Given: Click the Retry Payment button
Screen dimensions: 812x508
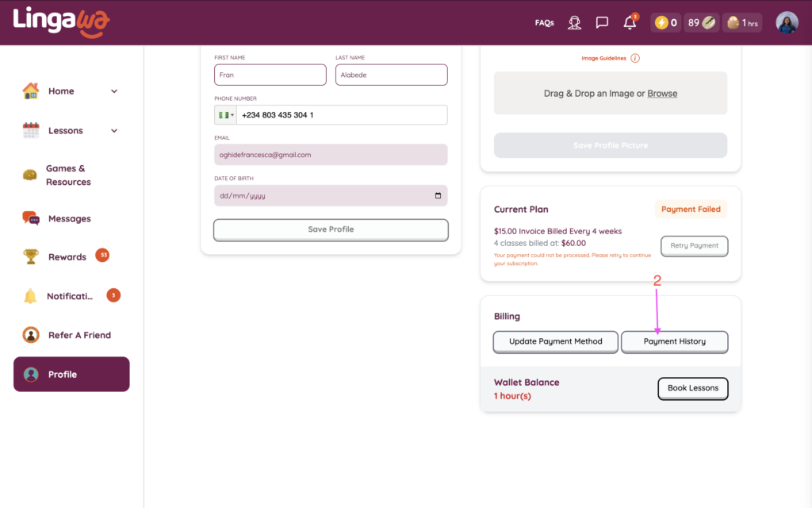Looking at the screenshot, I should 694,246.
